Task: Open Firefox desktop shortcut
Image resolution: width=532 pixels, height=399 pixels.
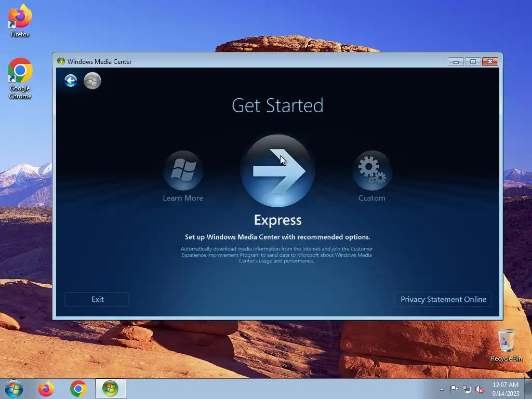Action: coord(20,20)
